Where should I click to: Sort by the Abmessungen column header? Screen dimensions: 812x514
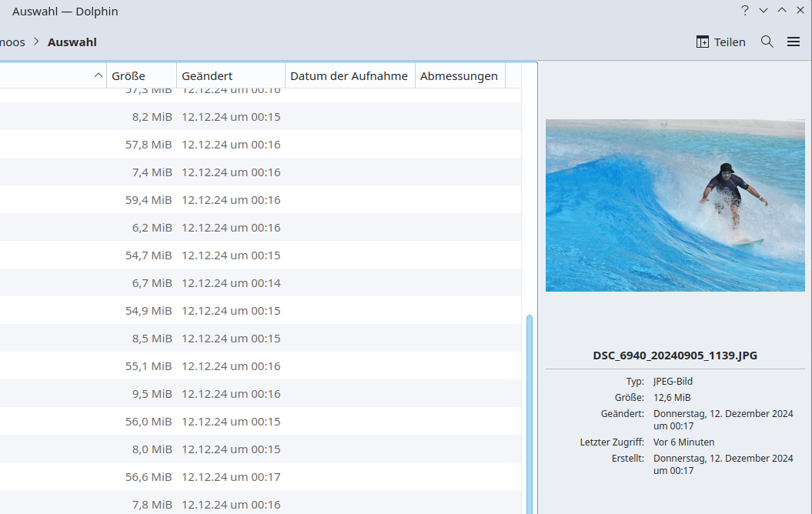coord(459,75)
